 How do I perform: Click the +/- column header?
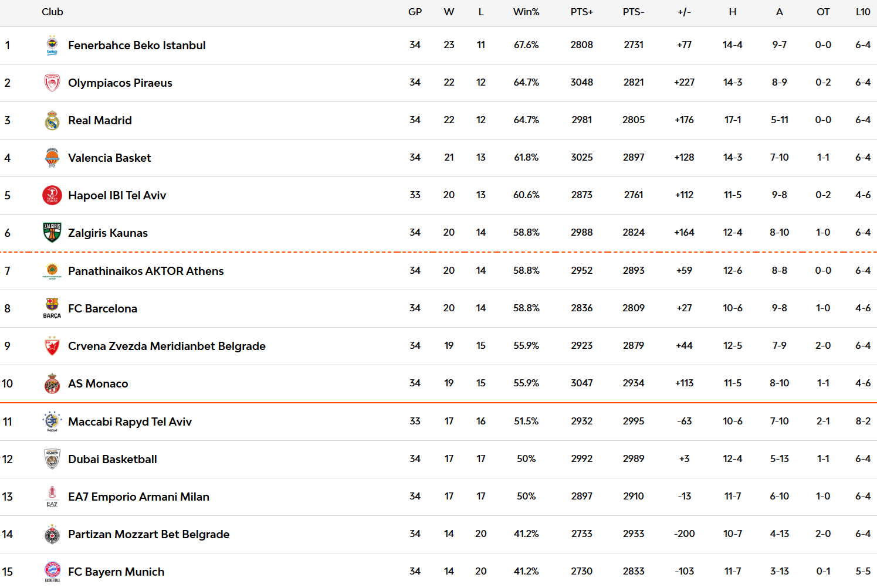pos(684,12)
